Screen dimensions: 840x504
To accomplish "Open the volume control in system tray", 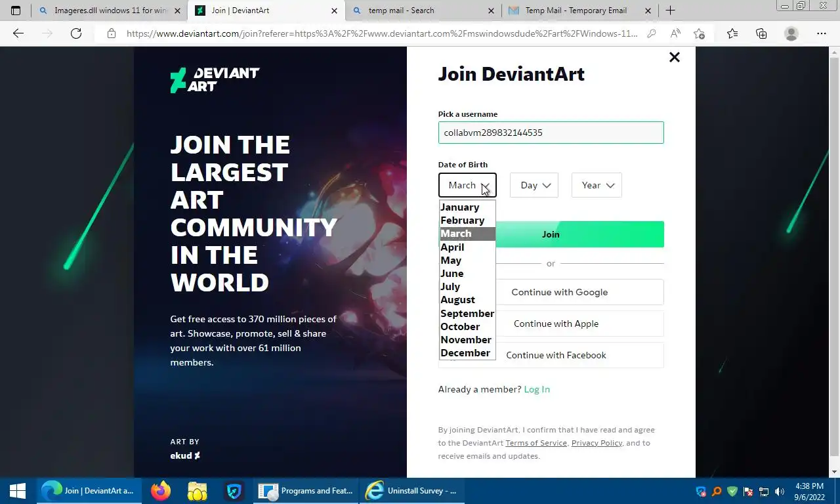I will click(x=780, y=491).
